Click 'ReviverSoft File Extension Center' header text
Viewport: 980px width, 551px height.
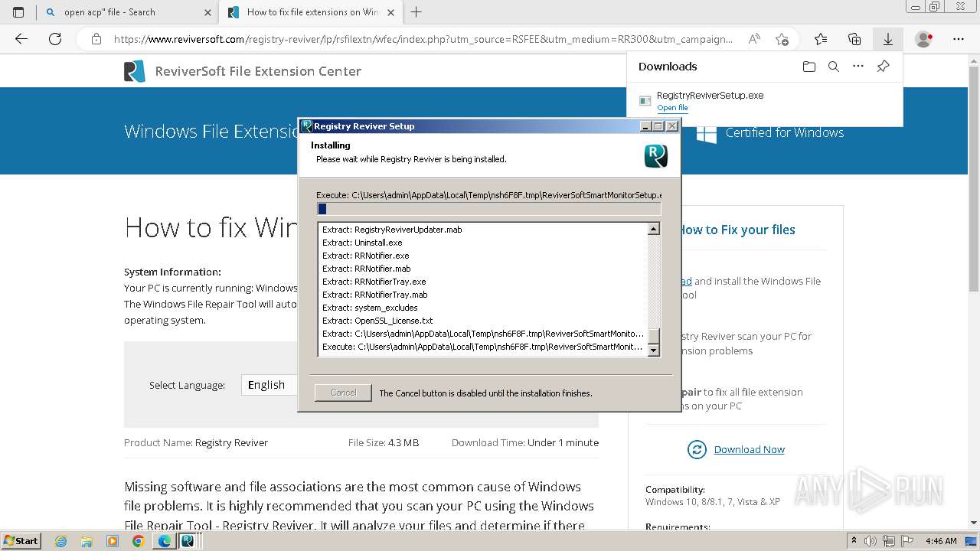tap(258, 71)
